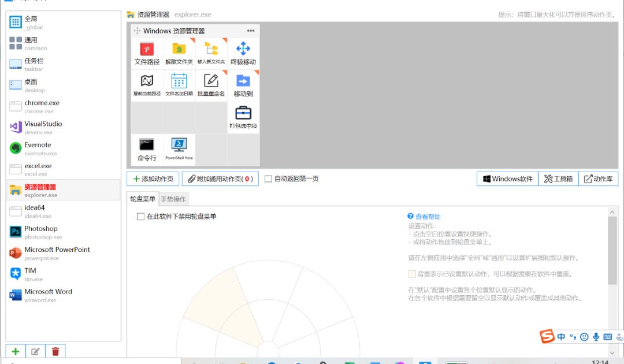624x364 pixels.
Task: Open the three-dot menu of Windows 资源管理器 page
Action: [251, 31]
